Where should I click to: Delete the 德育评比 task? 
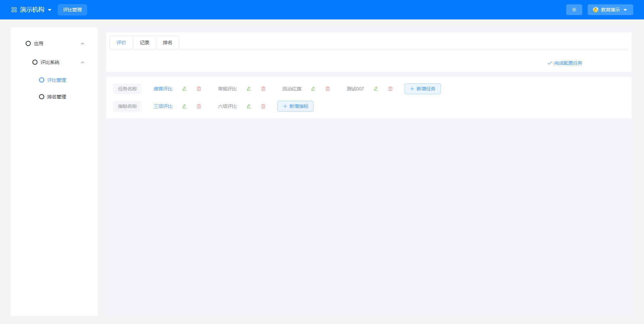click(x=199, y=89)
